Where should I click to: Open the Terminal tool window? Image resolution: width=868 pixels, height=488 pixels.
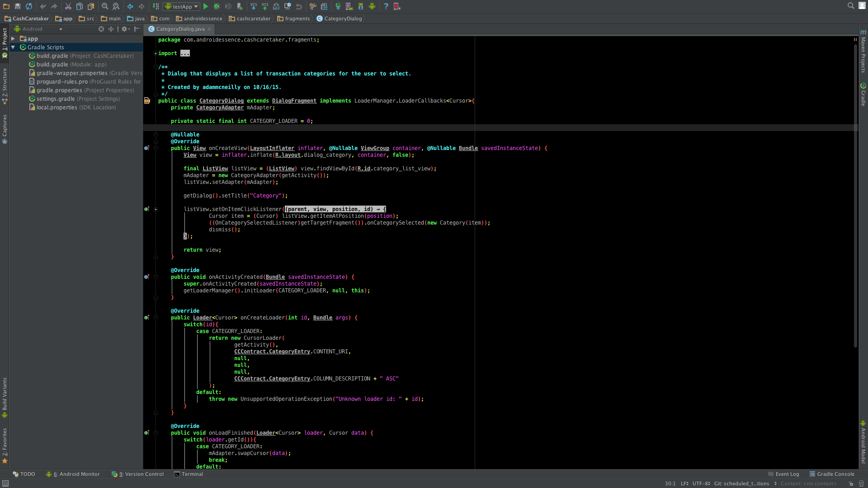point(189,474)
